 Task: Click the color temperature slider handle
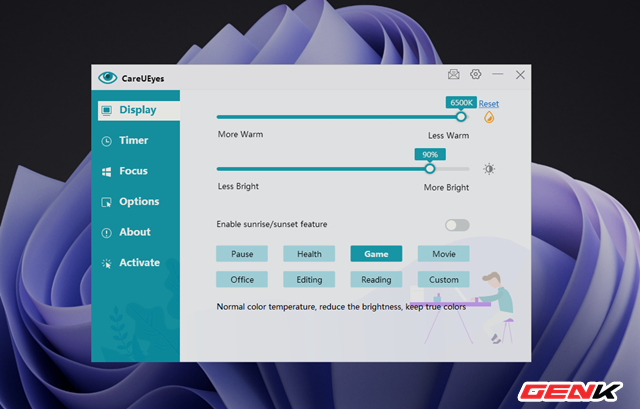pyautogui.click(x=461, y=117)
